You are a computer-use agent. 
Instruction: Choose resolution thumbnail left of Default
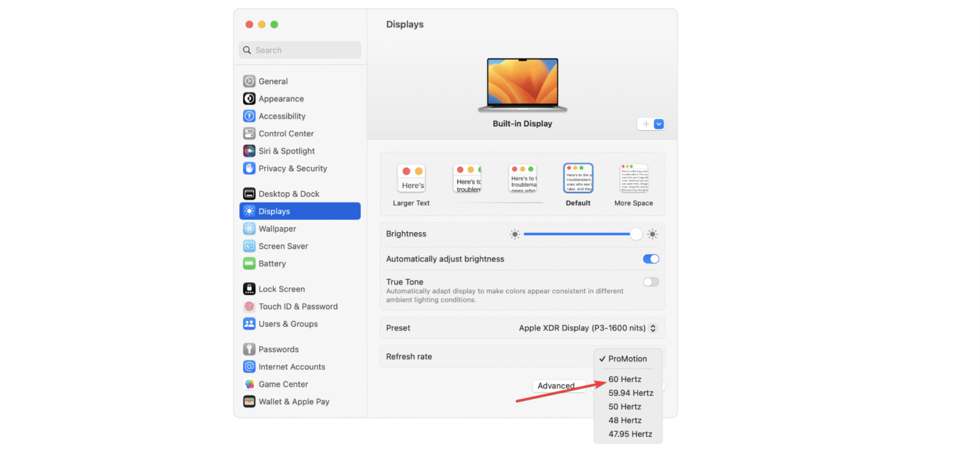(x=523, y=179)
